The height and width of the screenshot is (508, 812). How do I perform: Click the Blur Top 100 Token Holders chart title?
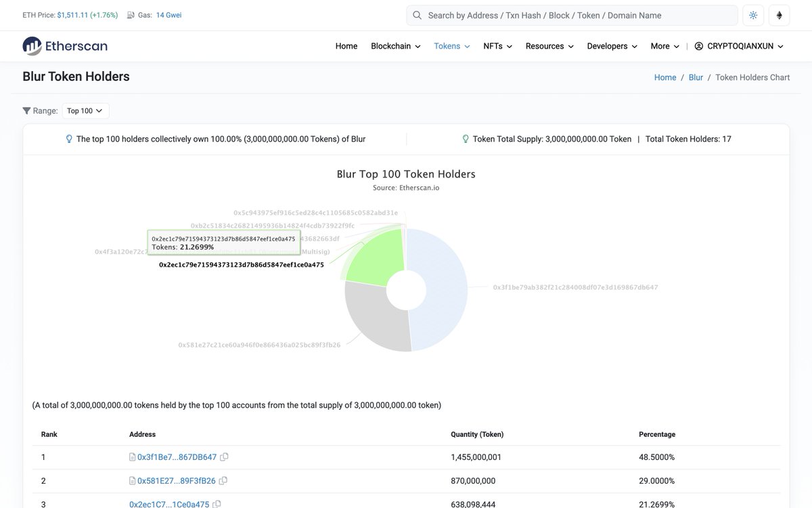(406, 174)
